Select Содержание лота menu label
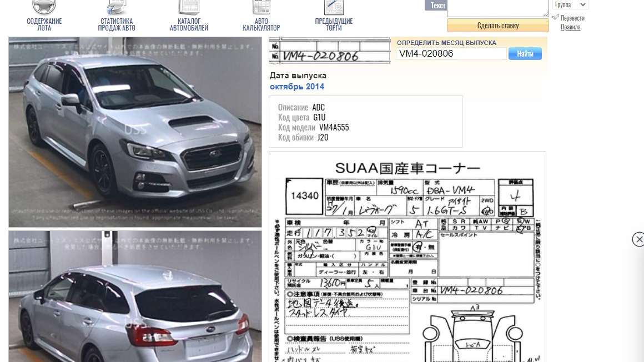 [x=44, y=24]
